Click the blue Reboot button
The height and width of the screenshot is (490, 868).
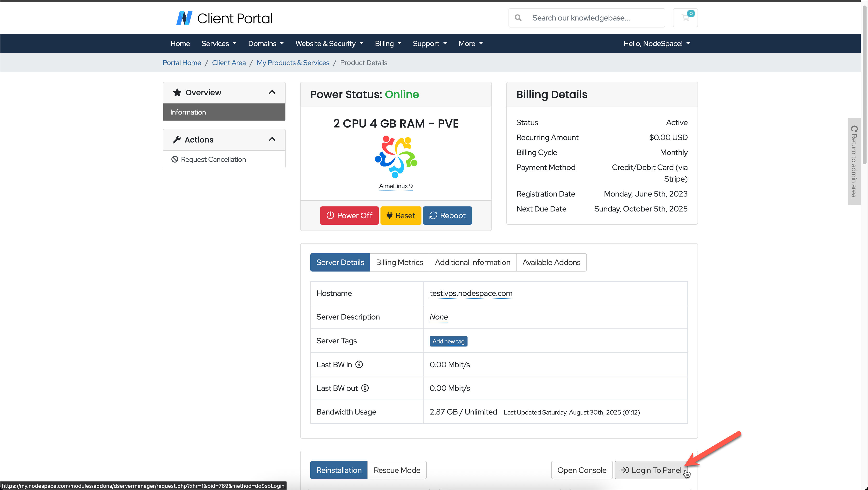pyautogui.click(x=447, y=215)
